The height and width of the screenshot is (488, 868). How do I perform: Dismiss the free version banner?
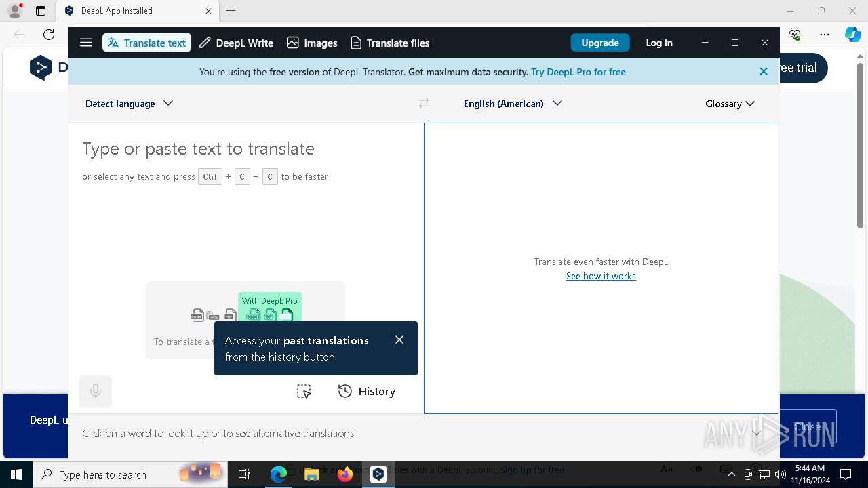764,71
